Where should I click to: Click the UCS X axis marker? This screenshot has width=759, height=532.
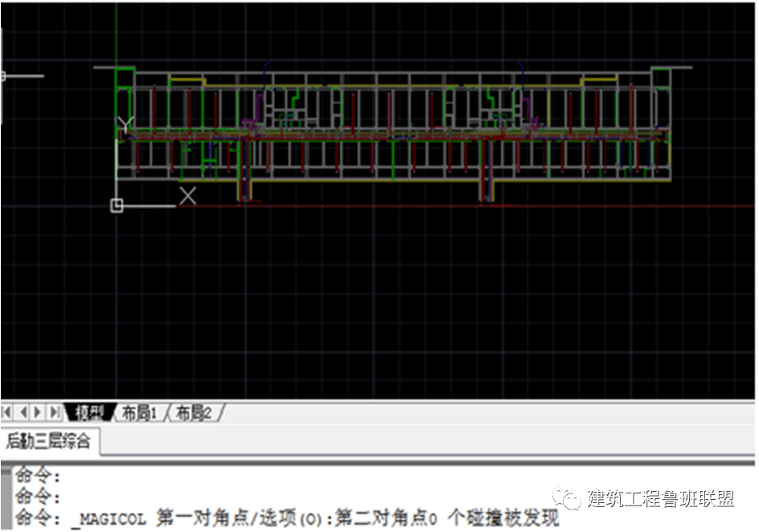pyautogui.click(x=188, y=196)
